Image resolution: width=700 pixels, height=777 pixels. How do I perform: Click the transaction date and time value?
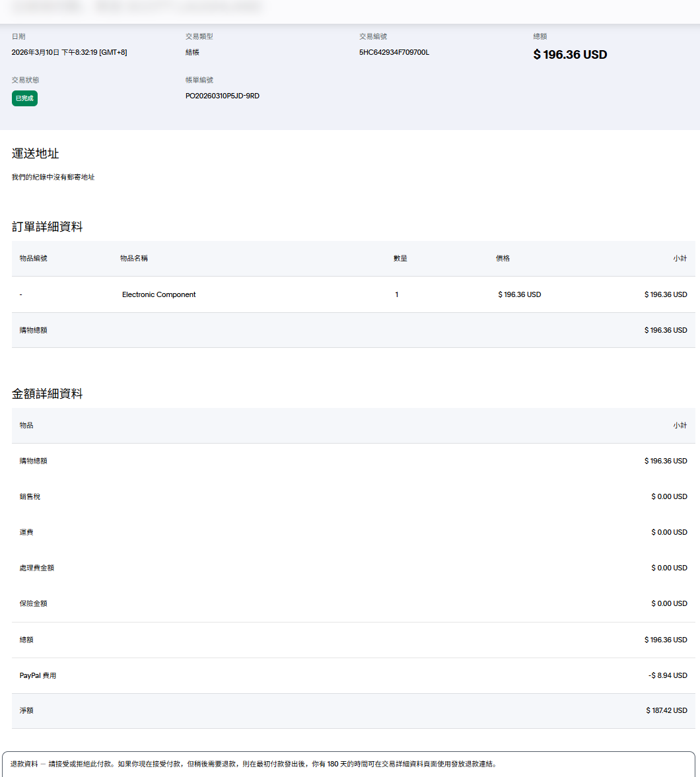click(x=69, y=52)
